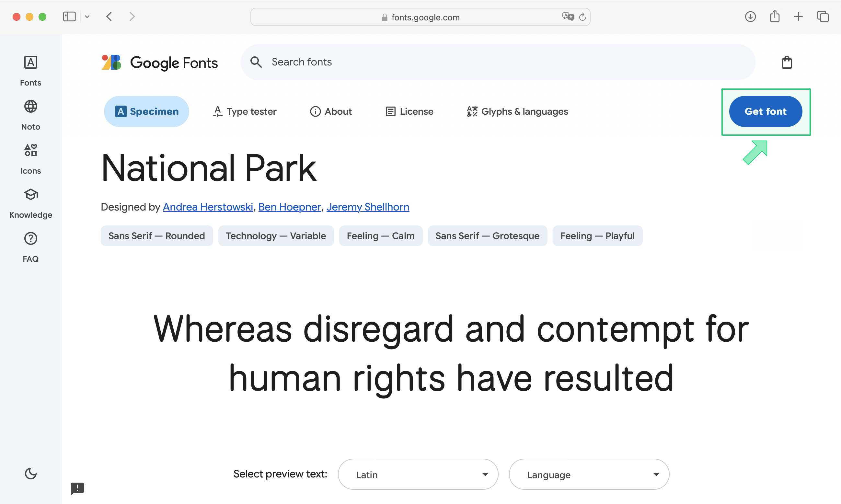Open the FAQ help icon
Image resolution: width=841 pixels, height=504 pixels.
click(x=30, y=239)
